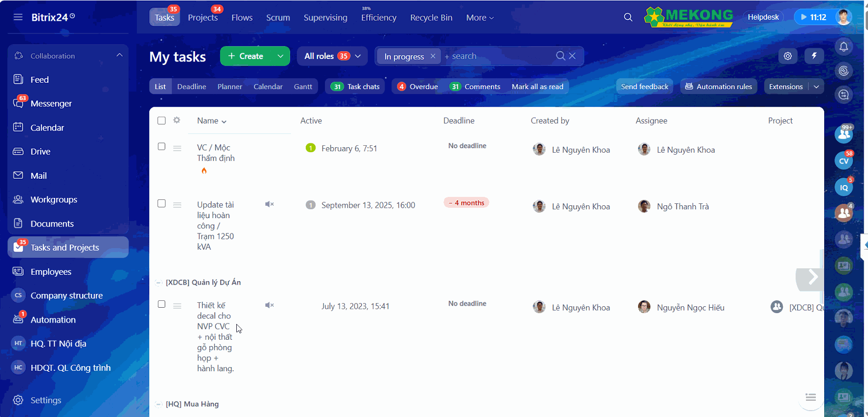
Task: Open Messenger from the sidebar
Action: point(51,103)
